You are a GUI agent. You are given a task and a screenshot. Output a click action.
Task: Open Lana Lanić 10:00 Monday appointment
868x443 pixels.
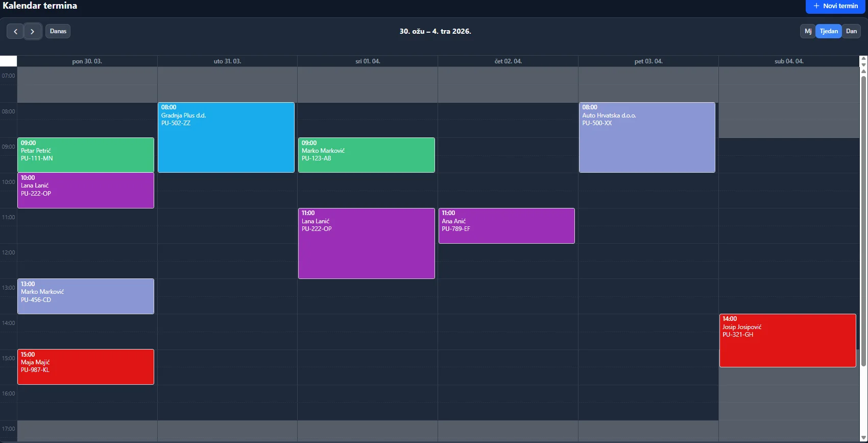86,190
